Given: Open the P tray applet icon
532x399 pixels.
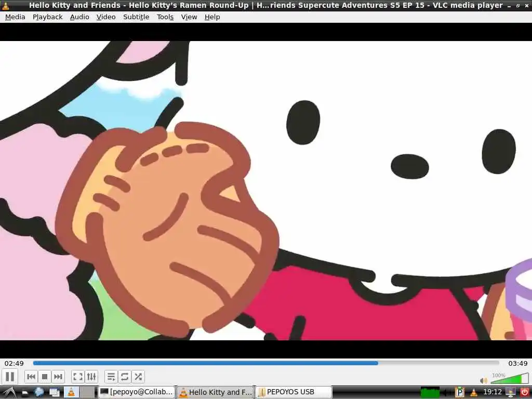Looking at the screenshot, I should (460, 393).
